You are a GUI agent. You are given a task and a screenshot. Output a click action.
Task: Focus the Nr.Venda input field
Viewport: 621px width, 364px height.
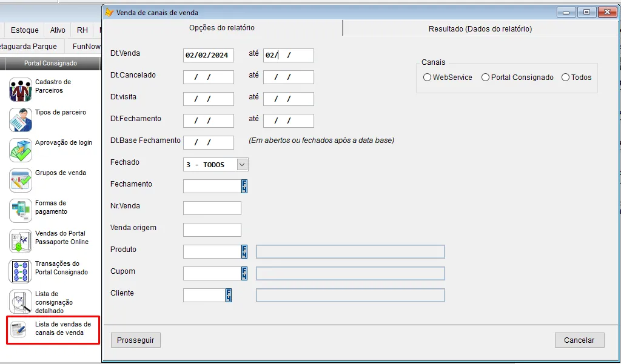(x=212, y=208)
